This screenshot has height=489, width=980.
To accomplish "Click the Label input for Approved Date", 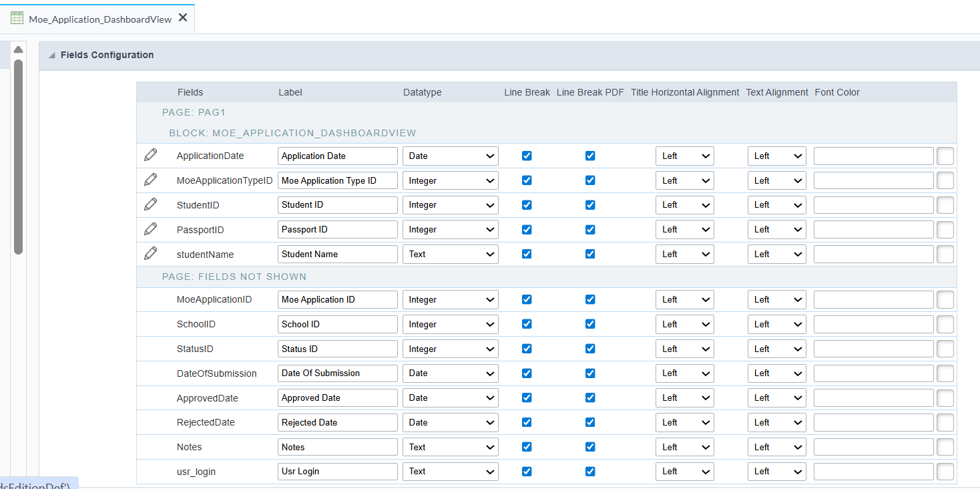I will pos(337,398).
